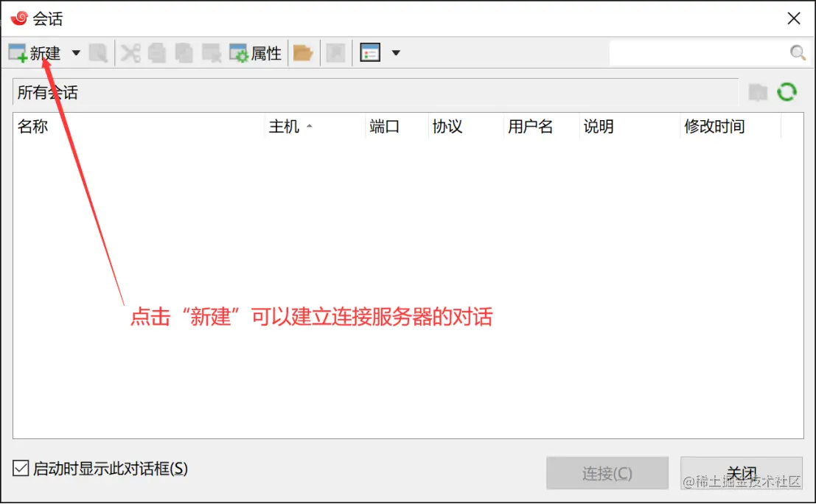
Task: Toggle 启动时显示此对话框 checkbox
Action: click(21, 468)
